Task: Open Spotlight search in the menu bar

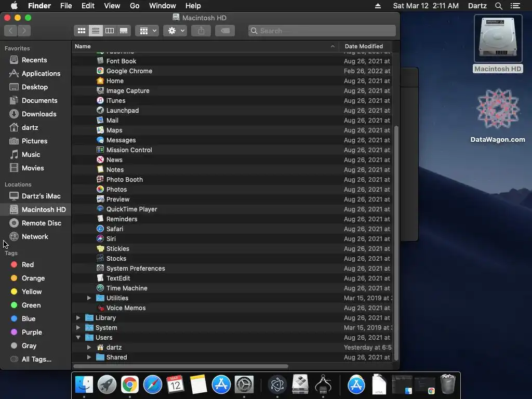Action: pyautogui.click(x=498, y=6)
